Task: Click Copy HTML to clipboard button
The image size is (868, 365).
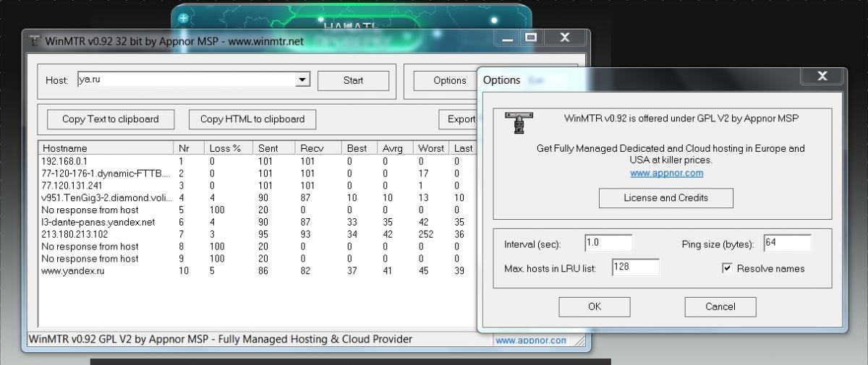Action: click(252, 119)
